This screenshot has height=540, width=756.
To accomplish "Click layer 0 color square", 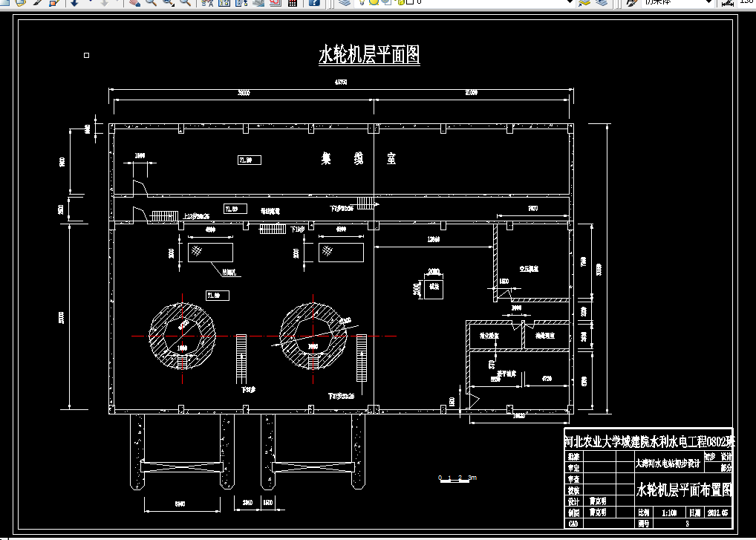I will click(409, 2).
